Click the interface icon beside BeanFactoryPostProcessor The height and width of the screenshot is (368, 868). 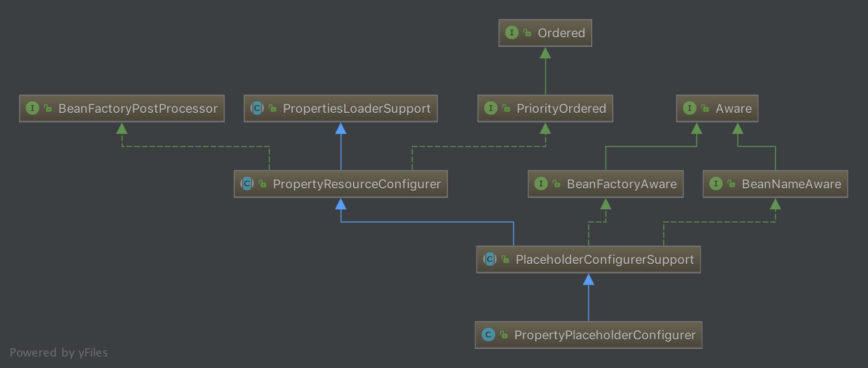(32, 108)
